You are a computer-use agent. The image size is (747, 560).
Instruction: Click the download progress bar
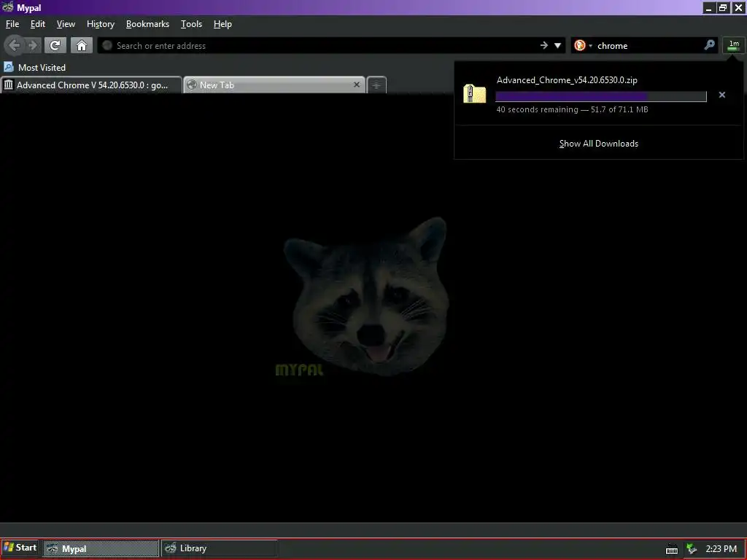[x=601, y=96]
